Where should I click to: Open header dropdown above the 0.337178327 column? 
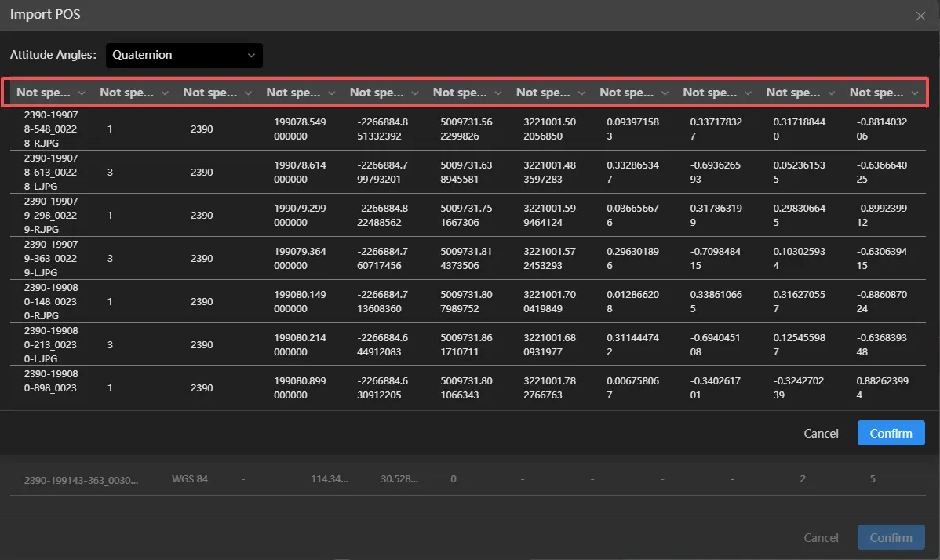716,93
